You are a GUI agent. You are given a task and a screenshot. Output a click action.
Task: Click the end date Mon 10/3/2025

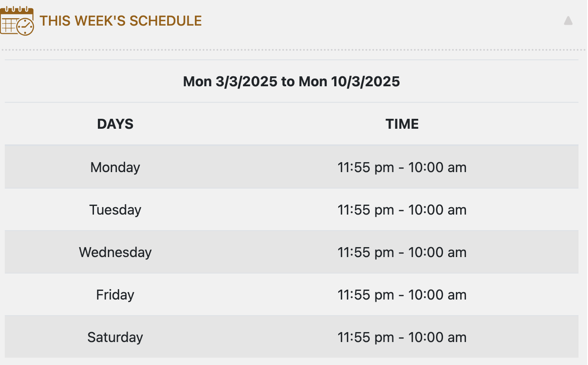tap(349, 81)
